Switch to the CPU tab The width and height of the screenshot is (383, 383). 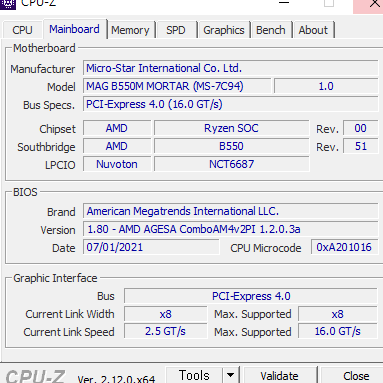click(x=22, y=30)
